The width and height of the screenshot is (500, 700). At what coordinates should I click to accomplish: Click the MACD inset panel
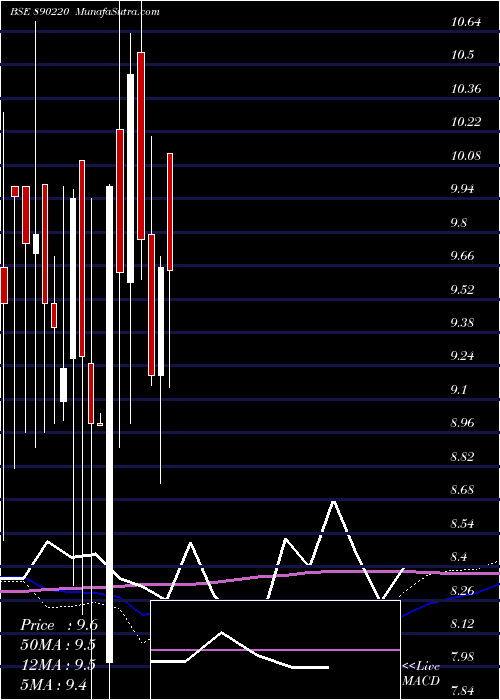tap(275, 650)
